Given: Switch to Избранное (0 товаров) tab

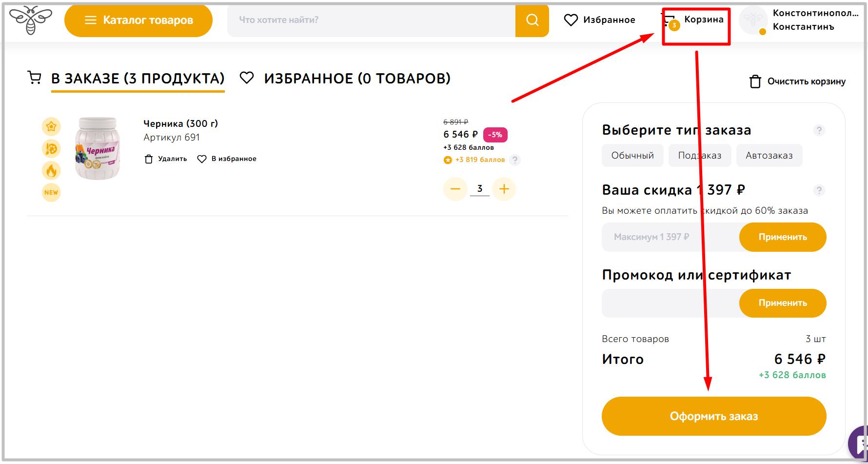Looking at the screenshot, I should 356,79.
